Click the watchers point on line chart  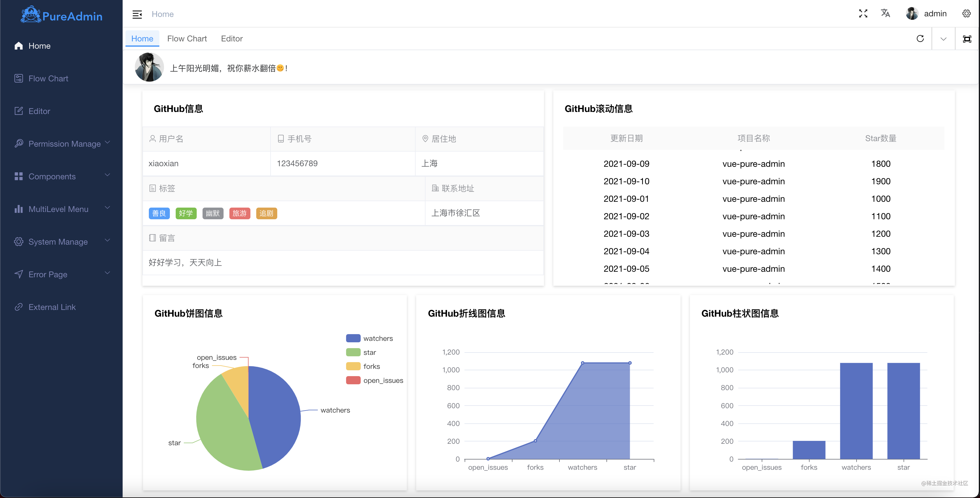click(x=583, y=363)
